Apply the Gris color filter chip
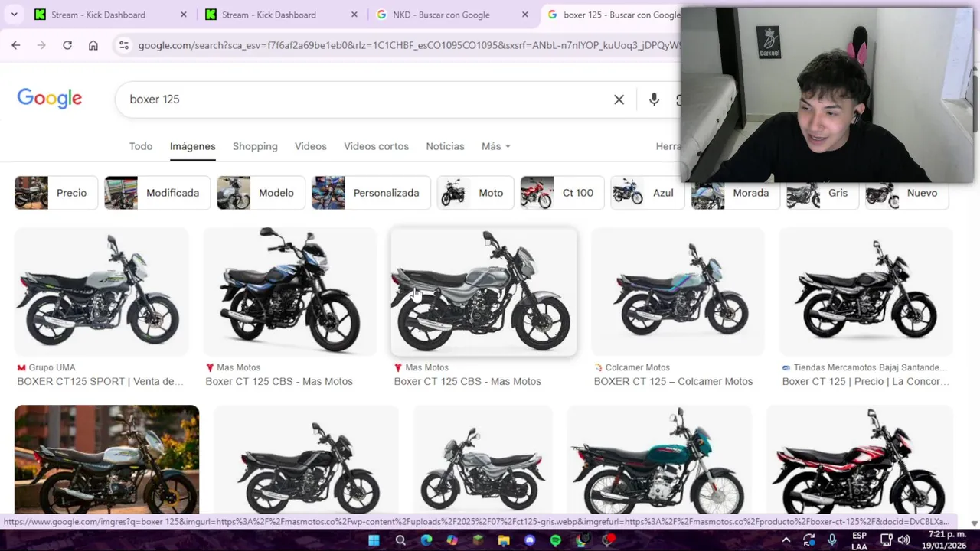 (822, 196)
